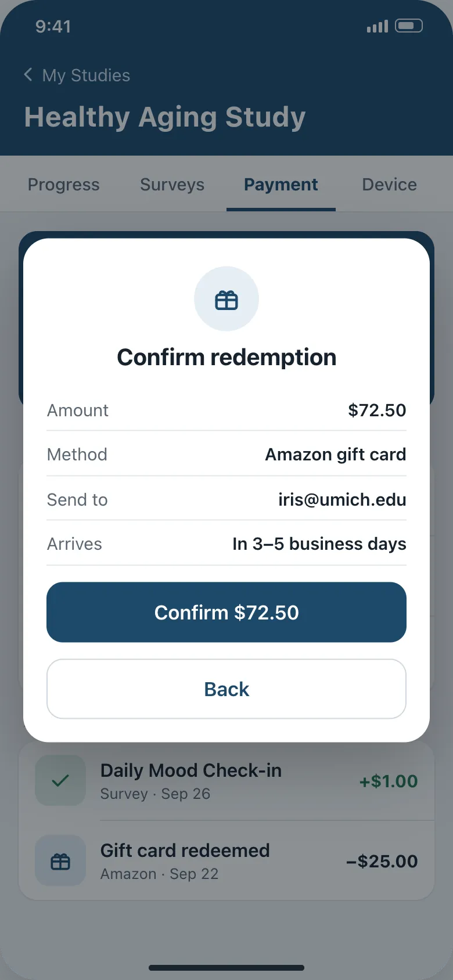Open the Gift card redeemed transaction
This screenshot has width=453, height=980.
tap(227, 861)
